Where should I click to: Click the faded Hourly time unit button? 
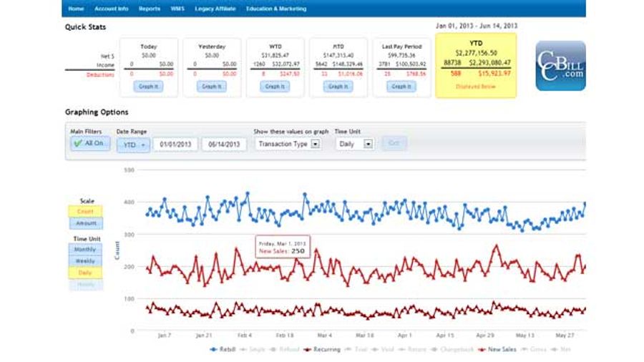85,285
